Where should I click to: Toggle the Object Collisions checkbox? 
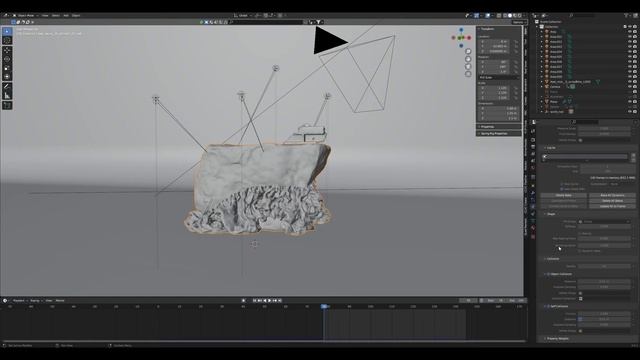548,274
